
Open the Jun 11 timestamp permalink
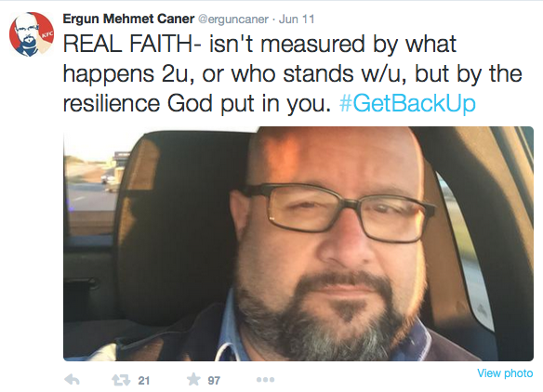pos(297,19)
